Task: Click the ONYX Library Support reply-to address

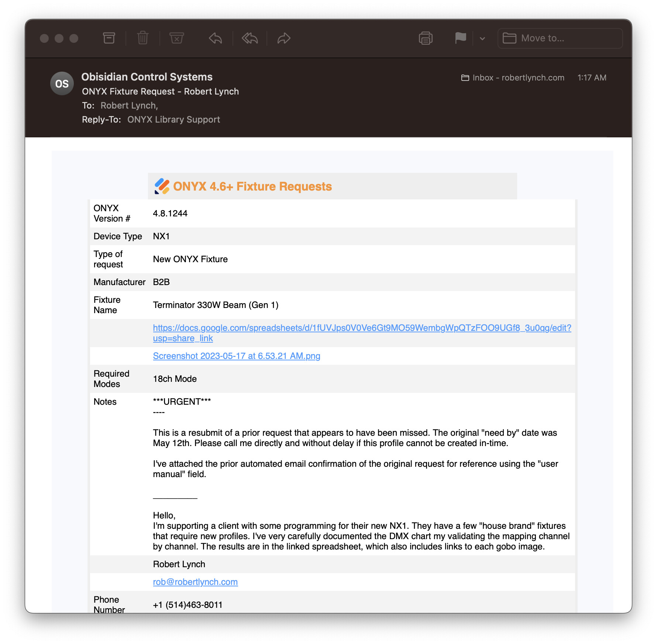Action: tap(173, 120)
